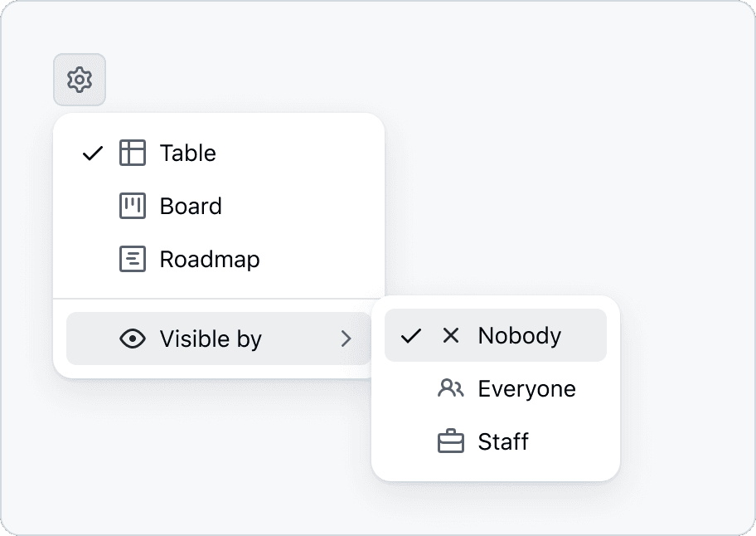Choose the Roadmap view label
756x536 pixels.
[210, 259]
